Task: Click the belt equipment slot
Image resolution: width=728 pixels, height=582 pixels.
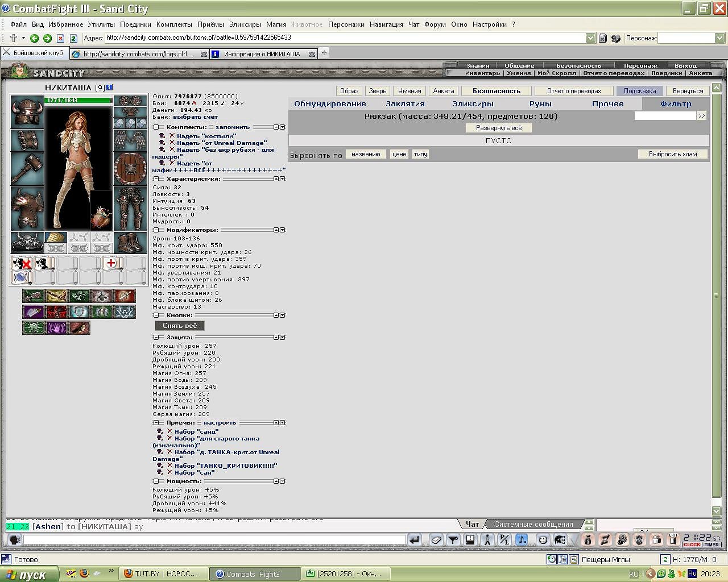Action: point(27,242)
